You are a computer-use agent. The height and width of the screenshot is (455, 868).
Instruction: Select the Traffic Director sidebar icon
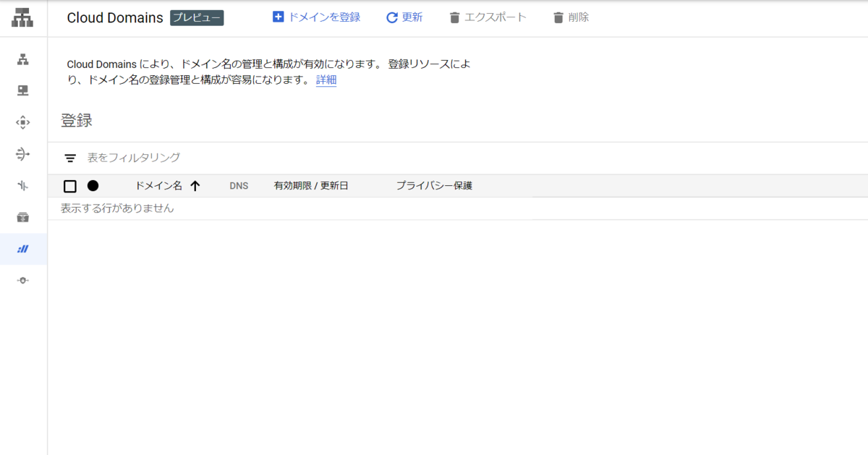22,185
